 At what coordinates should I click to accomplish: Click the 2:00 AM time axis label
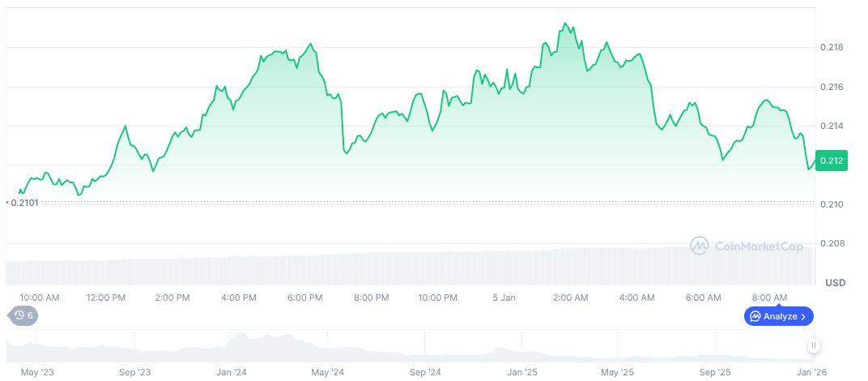click(570, 298)
